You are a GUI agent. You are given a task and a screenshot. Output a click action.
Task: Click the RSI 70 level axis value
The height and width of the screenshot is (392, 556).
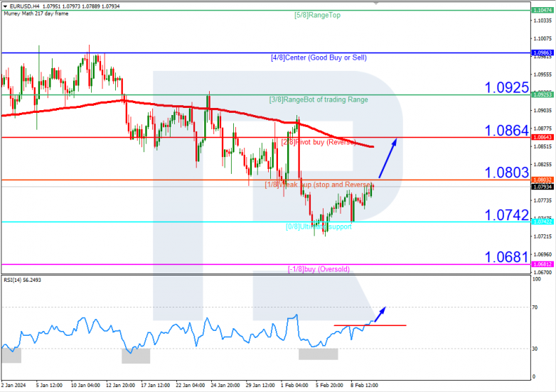tap(535, 307)
